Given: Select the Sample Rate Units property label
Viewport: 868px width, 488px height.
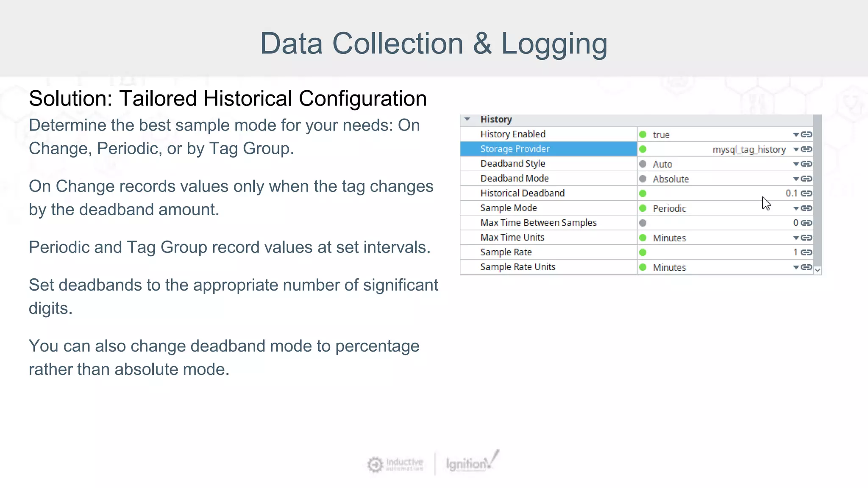Looking at the screenshot, I should pyautogui.click(x=518, y=267).
